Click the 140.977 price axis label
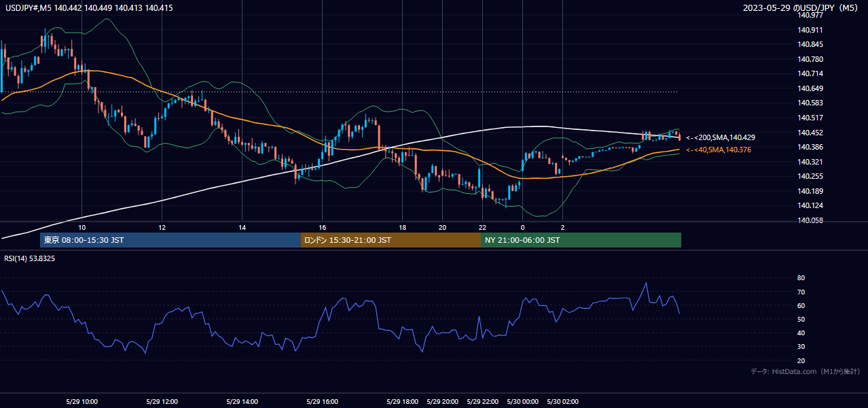The width and height of the screenshot is (868, 408). (x=810, y=15)
